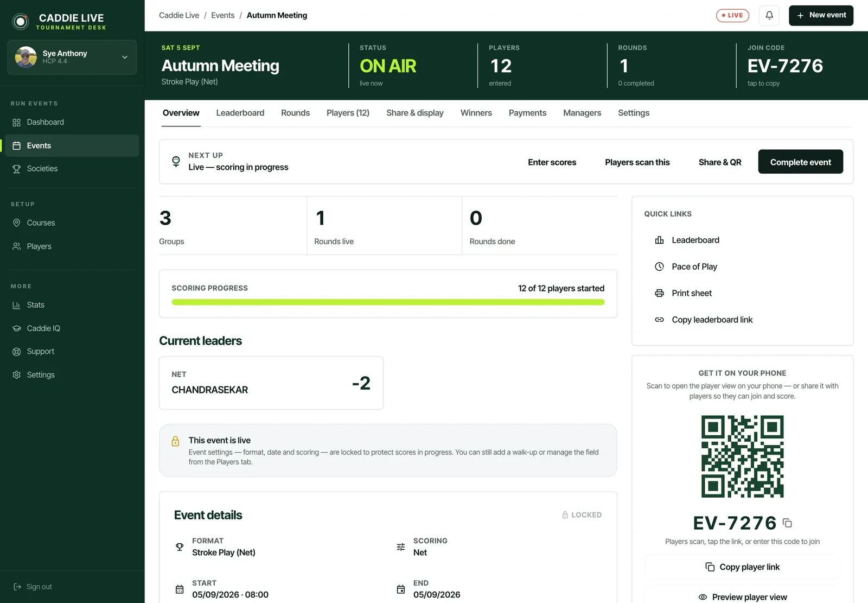Viewport: 868px width, 603px height.
Task: Click Enter scores
Action: click(x=552, y=162)
